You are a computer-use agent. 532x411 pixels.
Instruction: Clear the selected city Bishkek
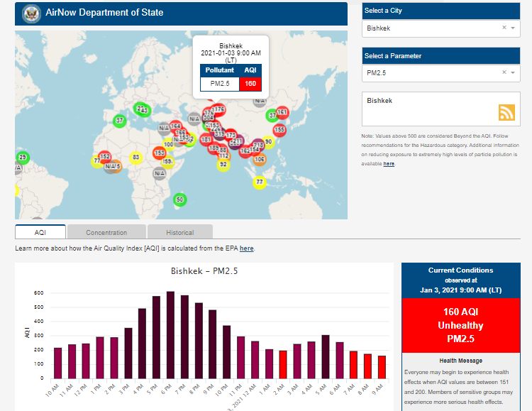504,28
